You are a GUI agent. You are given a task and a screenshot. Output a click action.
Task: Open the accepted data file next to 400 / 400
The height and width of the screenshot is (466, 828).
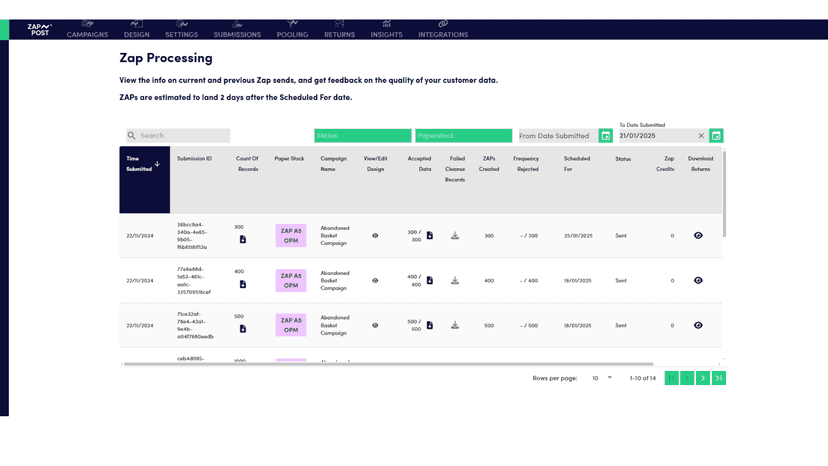(430, 281)
